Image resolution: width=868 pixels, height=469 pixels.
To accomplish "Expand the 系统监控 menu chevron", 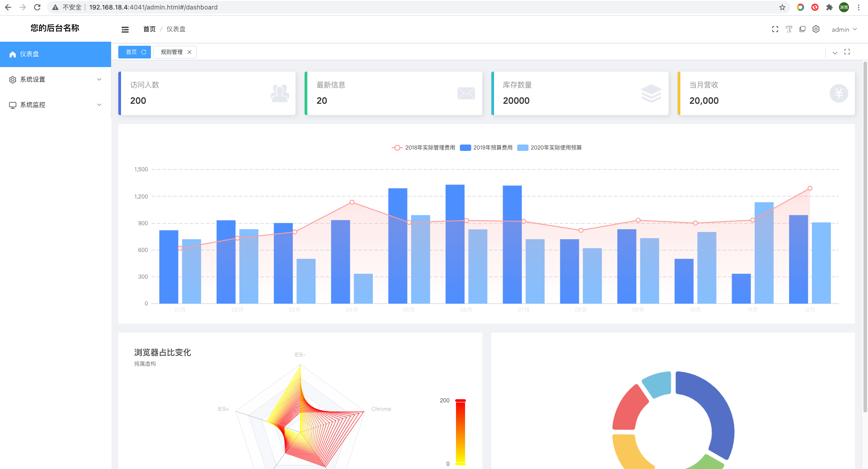I will [x=99, y=105].
